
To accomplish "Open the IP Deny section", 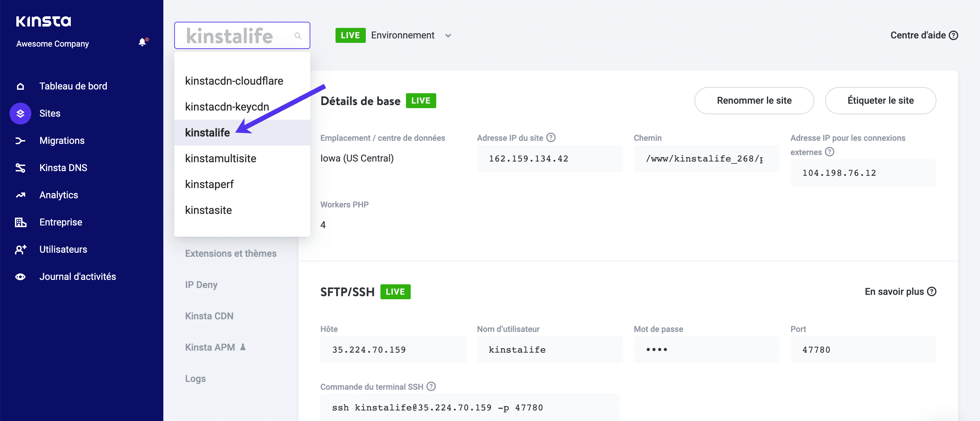I will tap(201, 285).
